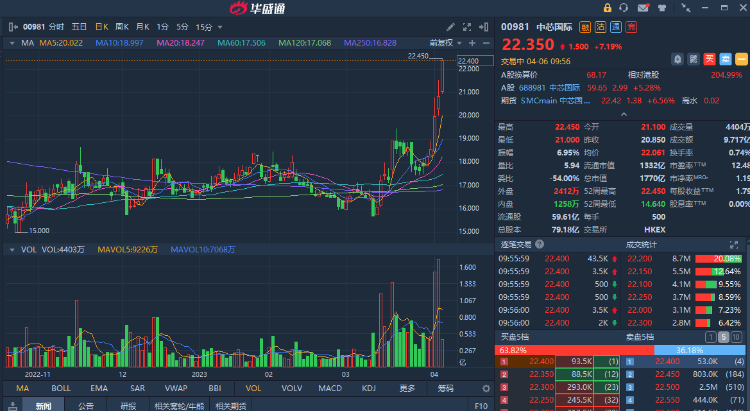Click the blue 通 badge

616,27
